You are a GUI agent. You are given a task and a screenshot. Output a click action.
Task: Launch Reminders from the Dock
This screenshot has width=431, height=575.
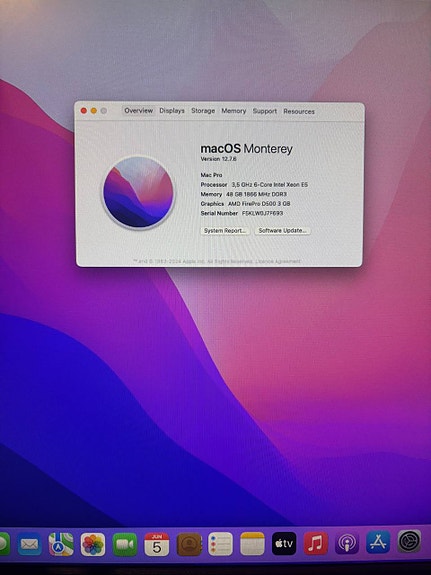pyautogui.click(x=220, y=544)
